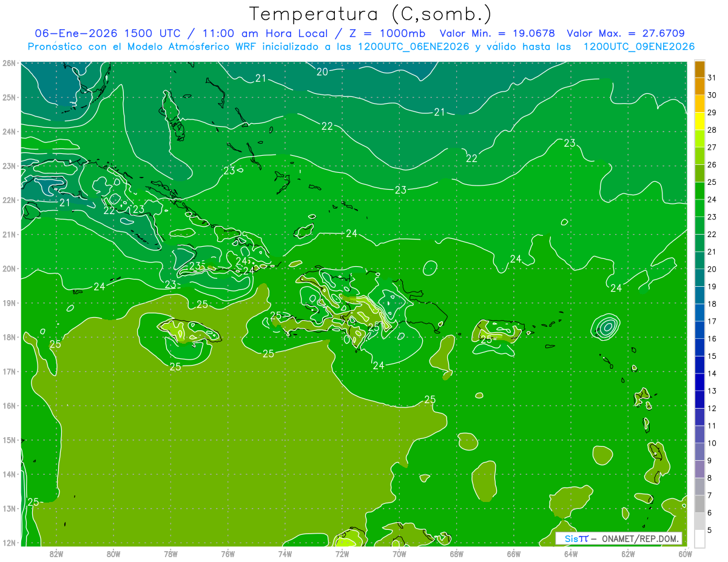Click the 72W longitude axis label
The image size is (728, 562).
[342, 554]
